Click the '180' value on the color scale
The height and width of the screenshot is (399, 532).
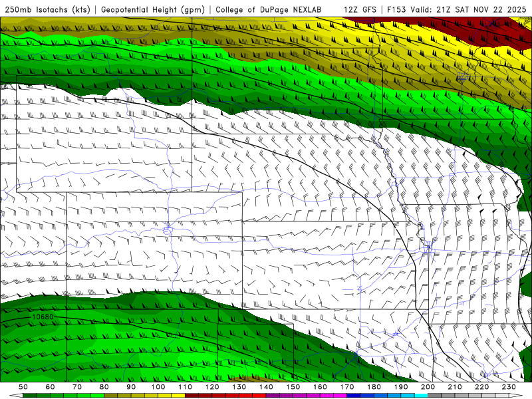tap(374, 387)
